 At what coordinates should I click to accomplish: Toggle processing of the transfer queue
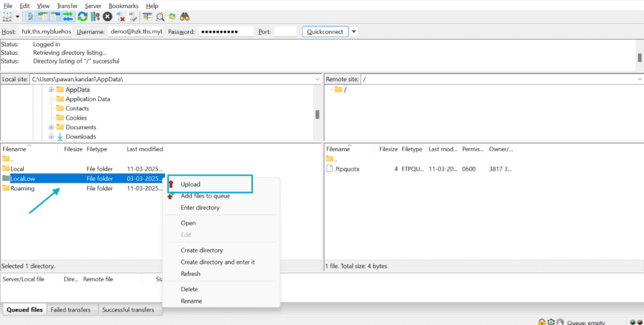point(96,17)
